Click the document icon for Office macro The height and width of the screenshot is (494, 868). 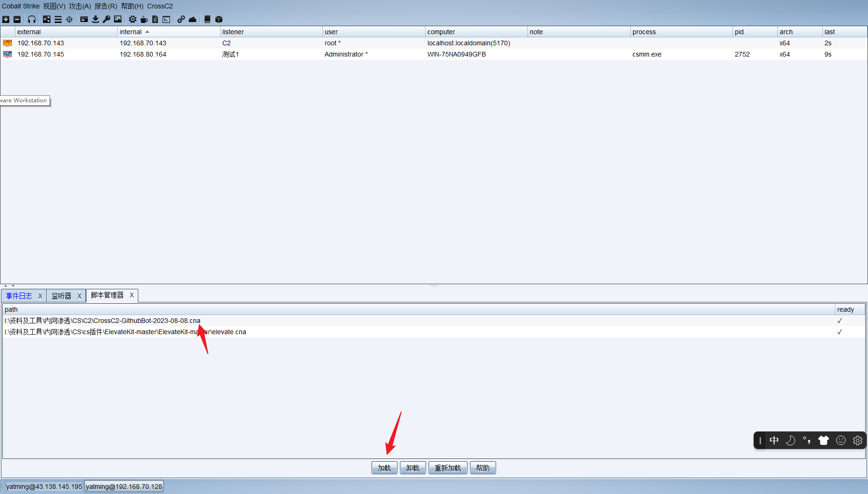tap(155, 19)
